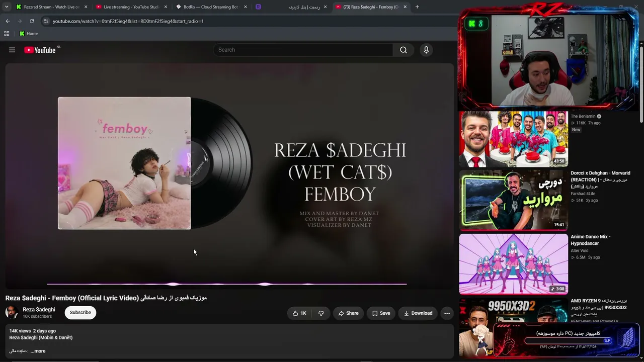
Task: Click the '6.5M 5y ago' view count
Action: click(585, 257)
